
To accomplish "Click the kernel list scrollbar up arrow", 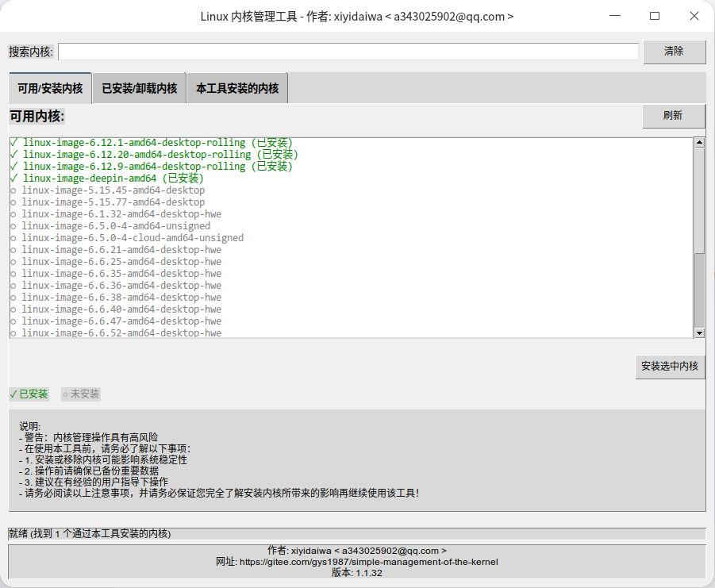I will 699,143.
